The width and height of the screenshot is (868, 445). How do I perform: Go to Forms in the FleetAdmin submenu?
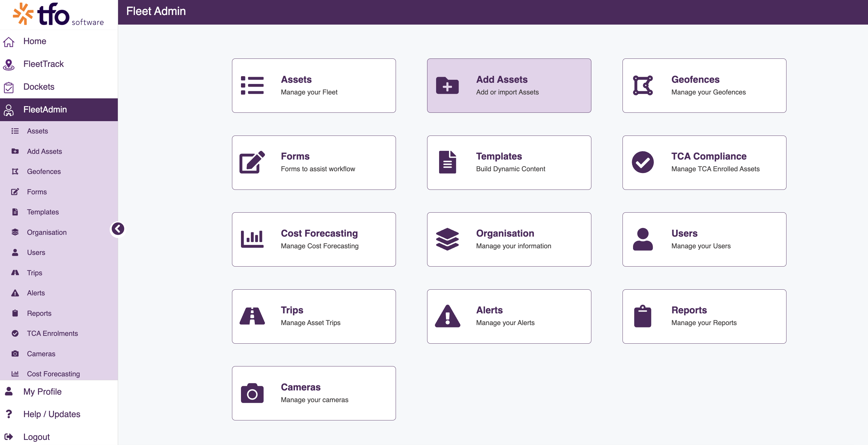pos(59,192)
